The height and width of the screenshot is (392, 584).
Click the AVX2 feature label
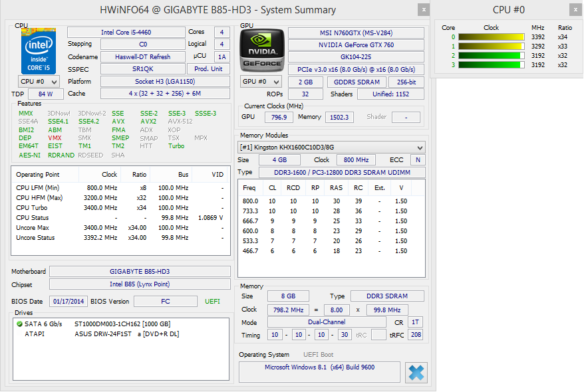click(148, 122)
